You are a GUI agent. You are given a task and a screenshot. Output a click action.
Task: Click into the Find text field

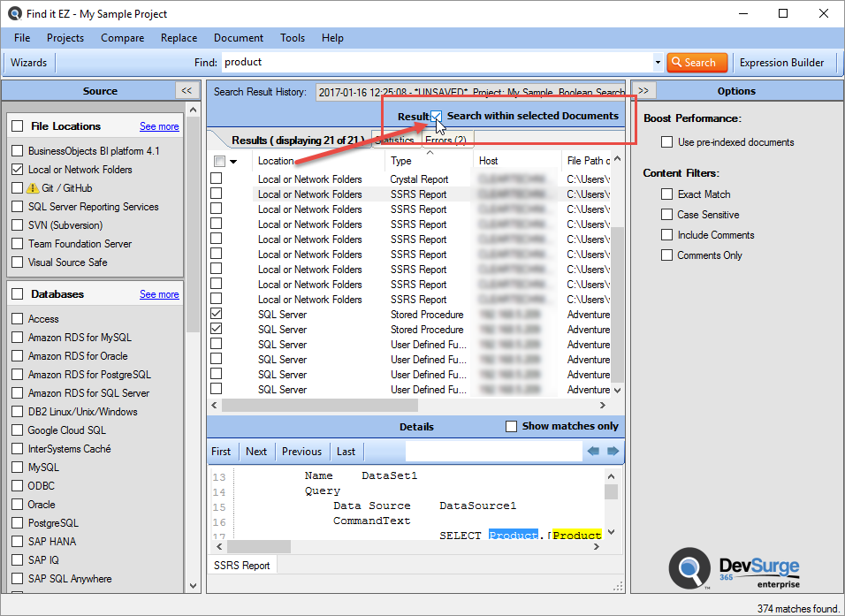click(437, 63)
